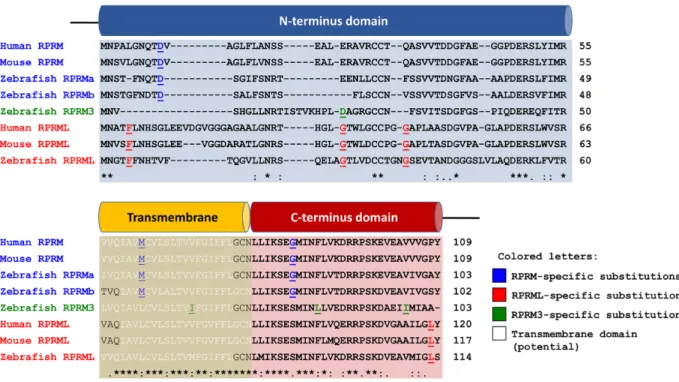Click residue count 102 for Zebrafish RPRMb
Viewport: 679px width, 382px height.
[462, 292]
